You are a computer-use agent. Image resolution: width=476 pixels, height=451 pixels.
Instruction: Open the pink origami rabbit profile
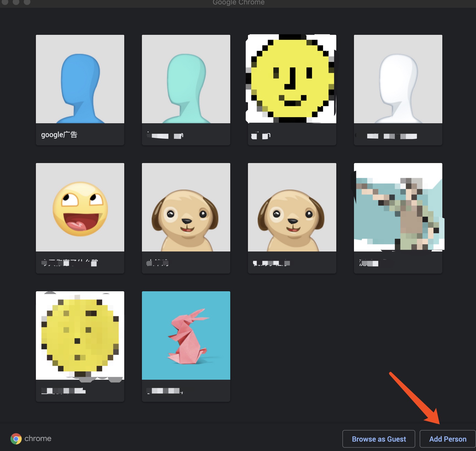coord(186,335)
